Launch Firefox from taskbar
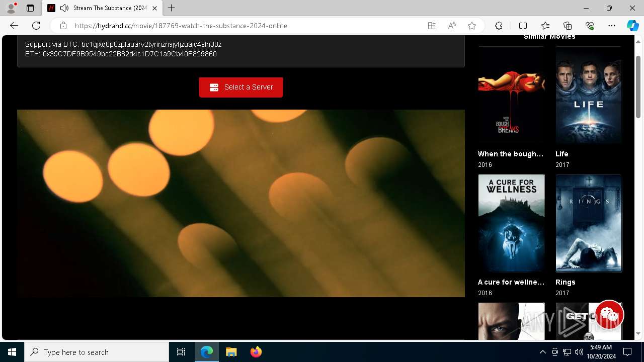This screenshot has height=362, width=644. click(256, 352)
